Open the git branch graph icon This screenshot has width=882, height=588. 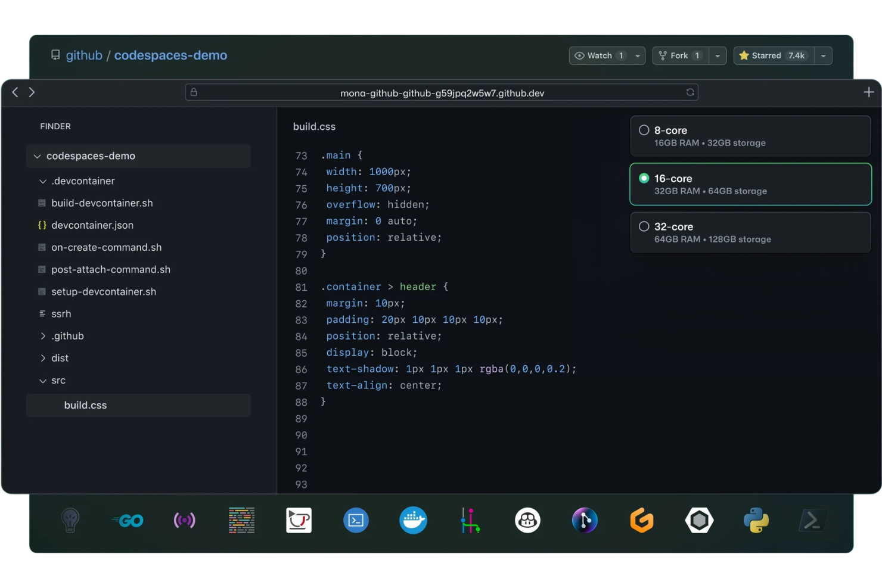(470, 520)
